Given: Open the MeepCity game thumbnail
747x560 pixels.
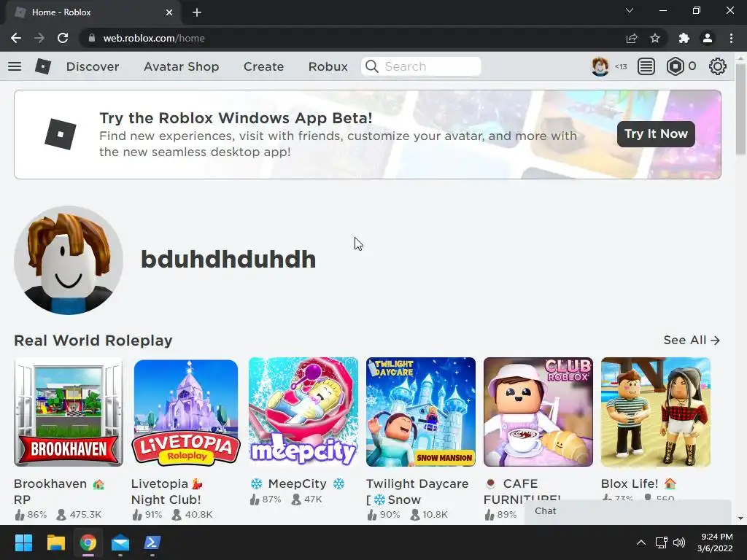Looking at the screenshot, I should [303, 412].
